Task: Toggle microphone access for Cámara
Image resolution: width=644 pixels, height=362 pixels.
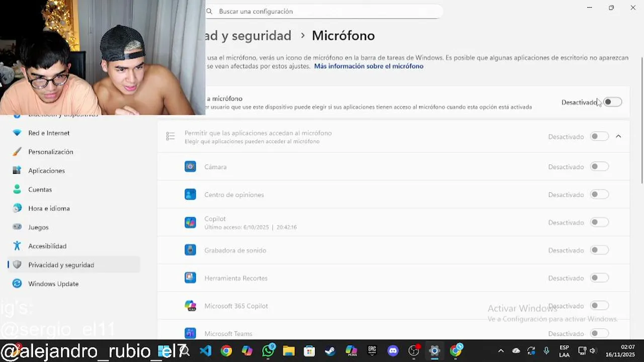Action: tap(599, 167)
